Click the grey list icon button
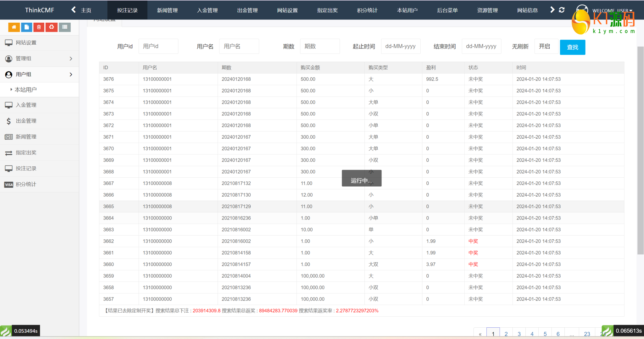 point(64,27)
